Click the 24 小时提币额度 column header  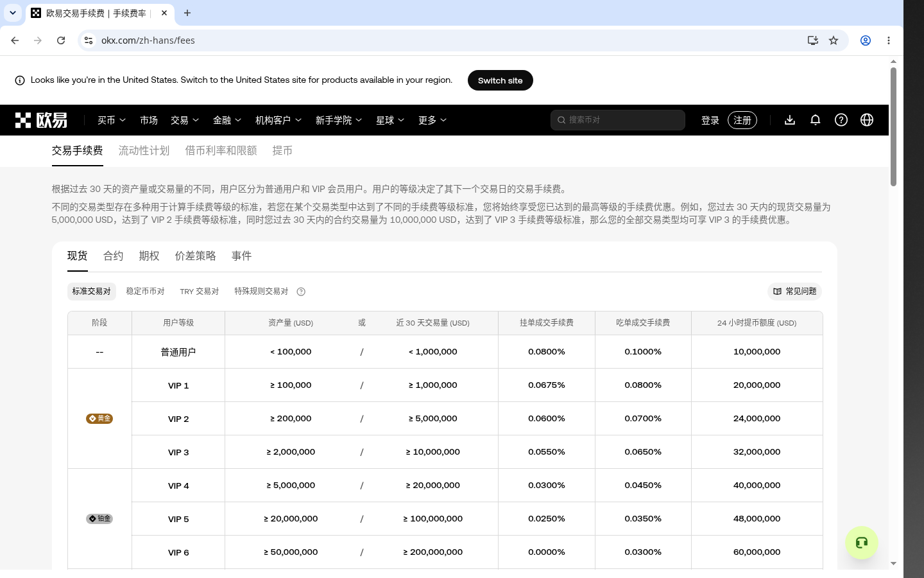[757, 323]
